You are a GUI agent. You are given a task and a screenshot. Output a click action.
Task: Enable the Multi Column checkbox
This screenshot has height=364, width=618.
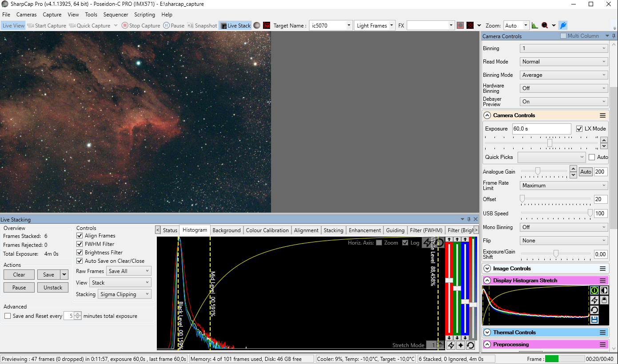click(x=563, y=36)
